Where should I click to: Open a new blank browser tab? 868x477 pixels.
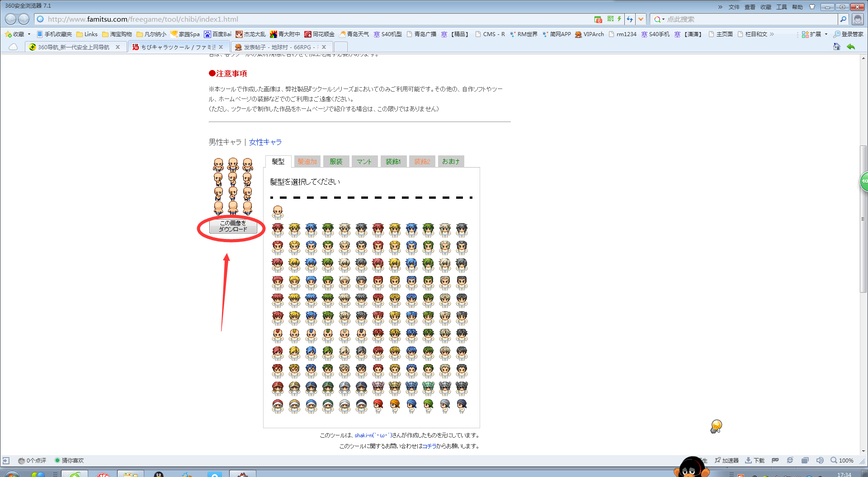coord(341,47)
